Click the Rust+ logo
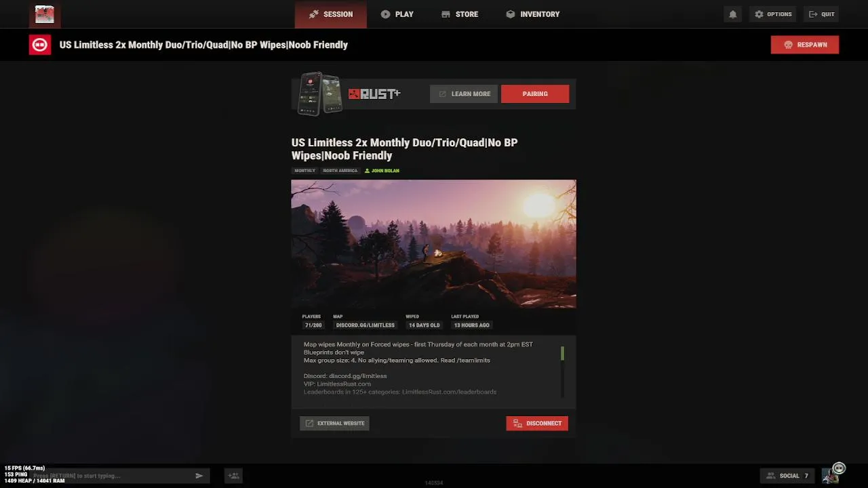Viewport: 868px width, 488px height. pyautogui.click(x=374, y=94)
